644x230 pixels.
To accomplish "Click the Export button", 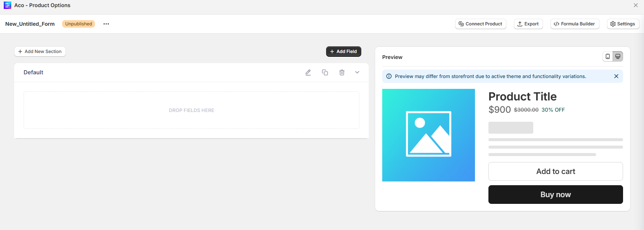I will (x=528, y=24).
